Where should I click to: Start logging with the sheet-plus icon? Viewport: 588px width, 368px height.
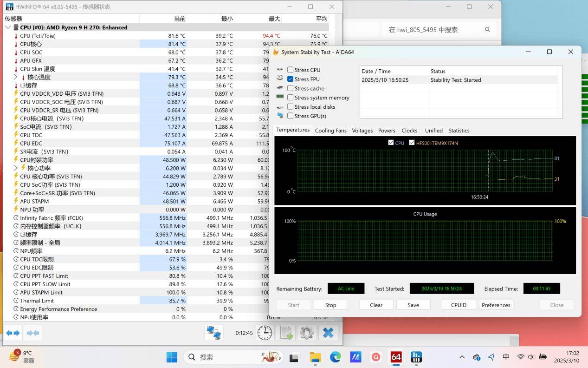(286, 333)
